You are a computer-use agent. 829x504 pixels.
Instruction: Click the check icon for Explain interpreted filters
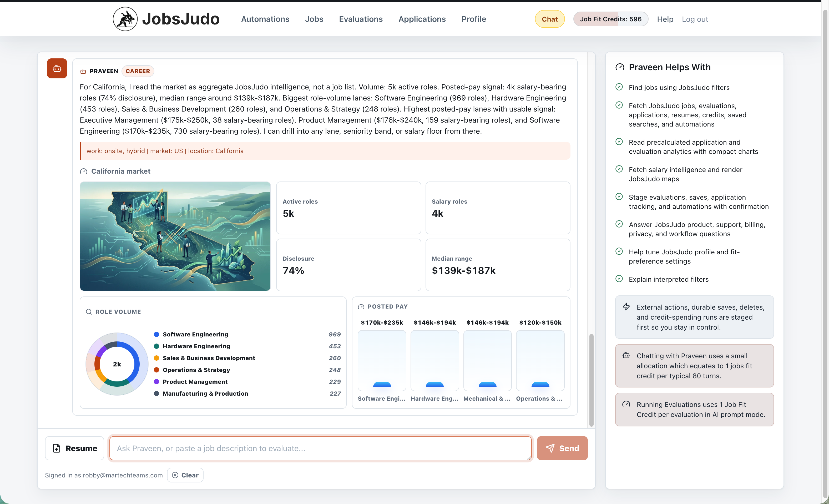tap(619, 279)
